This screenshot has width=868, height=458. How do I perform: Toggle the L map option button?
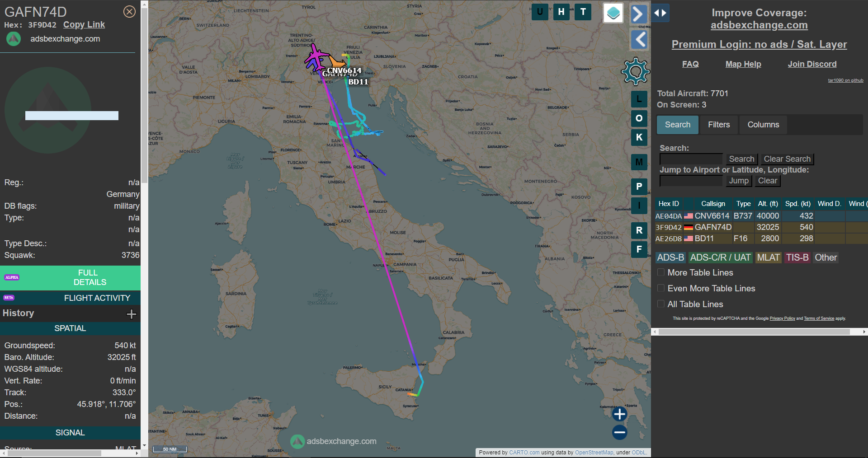pos(639,99)
